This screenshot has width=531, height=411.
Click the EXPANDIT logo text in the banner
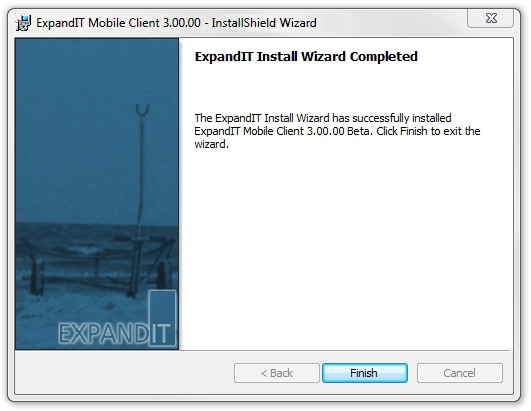pos(114,333)
